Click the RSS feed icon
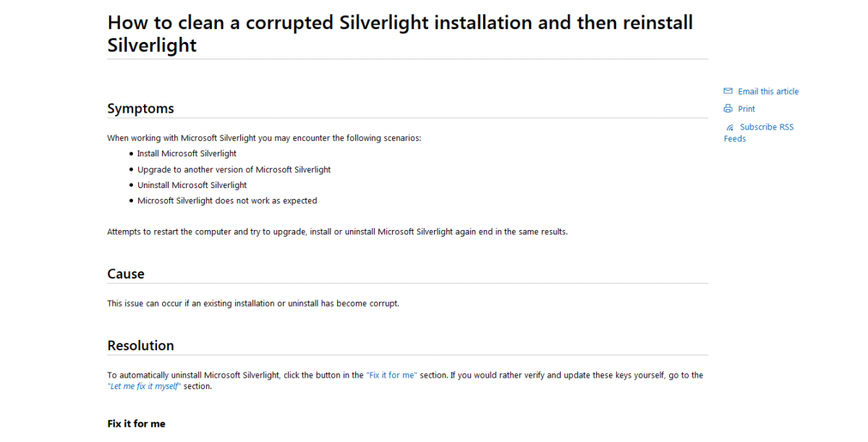868x442 pixels. 730,127
